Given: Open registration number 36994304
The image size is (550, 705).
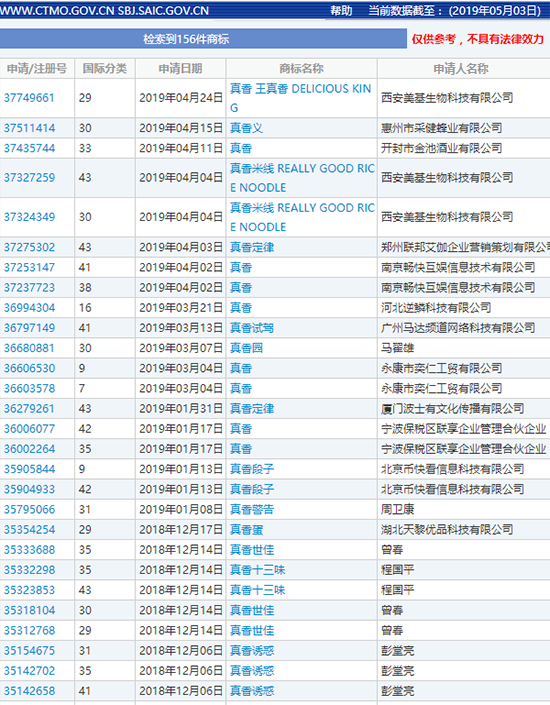Looking at the screenshot, I should click(29, 308).
